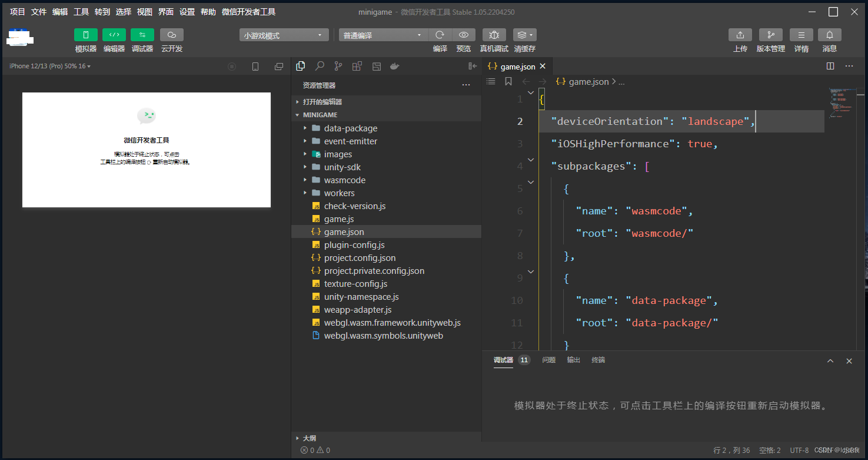868x460 pixels.
Task: Open 云开发 cloud development
Action: click(x=172, y=35)
